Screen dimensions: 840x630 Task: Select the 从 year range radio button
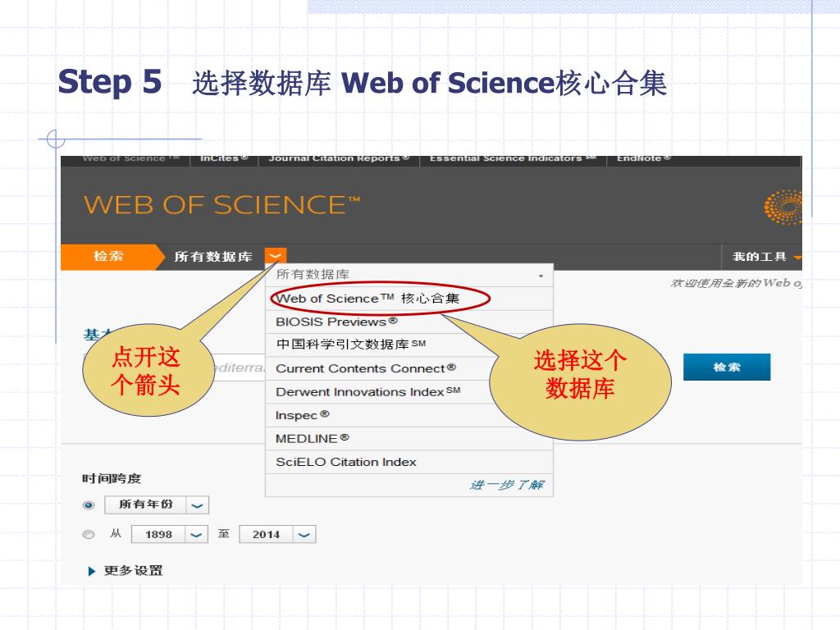tap(89, 534)
